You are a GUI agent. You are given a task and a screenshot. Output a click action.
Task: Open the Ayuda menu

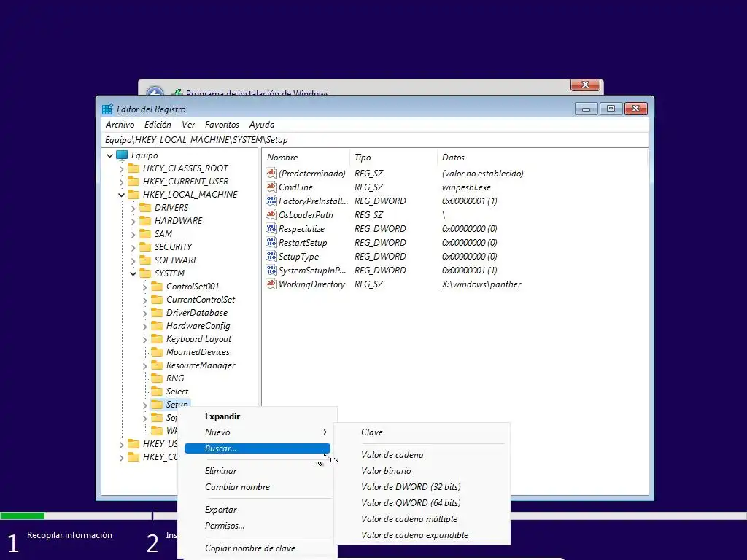coord(262,124)
